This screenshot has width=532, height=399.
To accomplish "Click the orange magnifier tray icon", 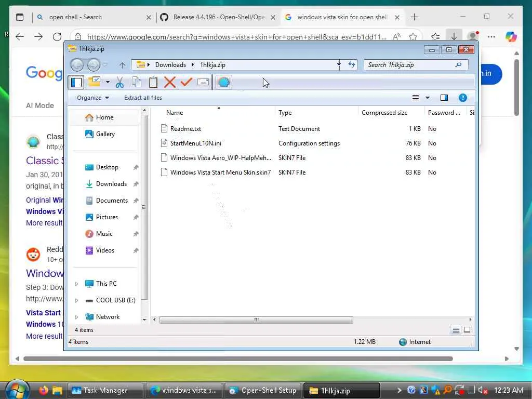I will click(447, 390).
